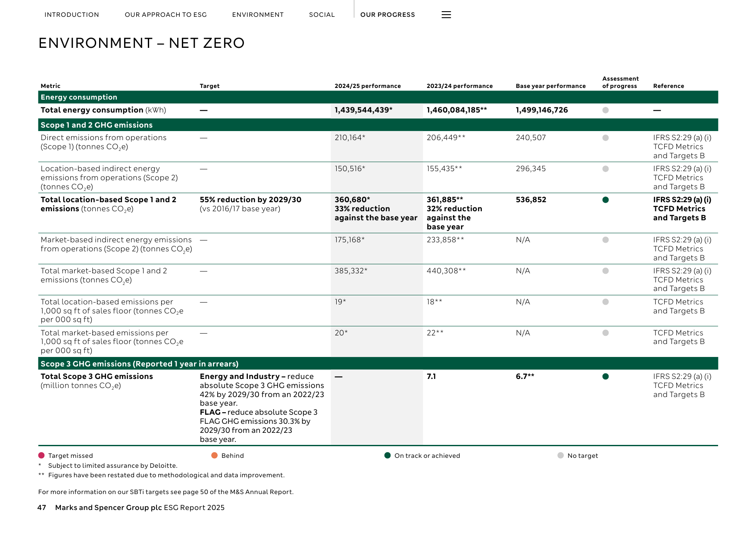Click the grey dot for Market-based indirect energy emissions
This screenshot has width=756, height=535.
tap(606, 240)
